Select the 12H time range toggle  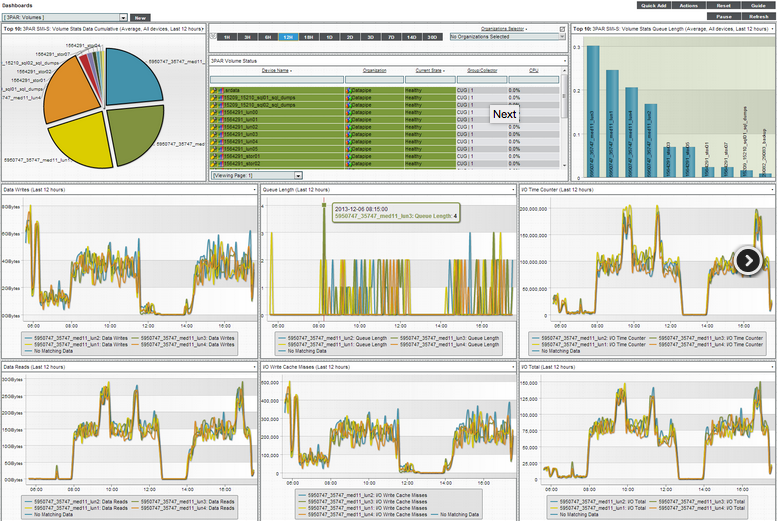288,37
